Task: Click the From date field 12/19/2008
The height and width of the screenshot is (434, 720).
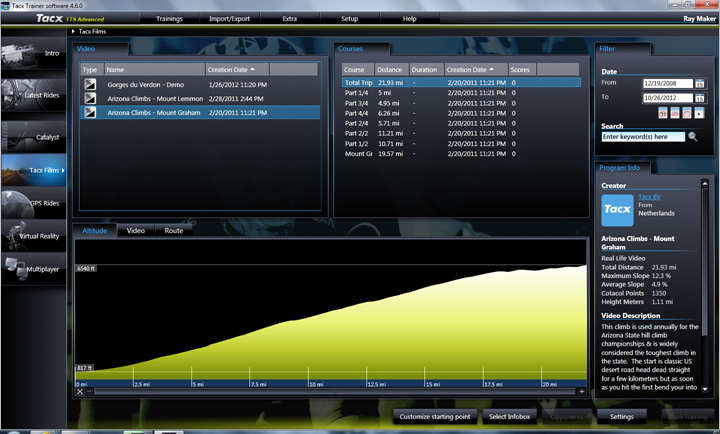Action: click(x=668, y=84)
